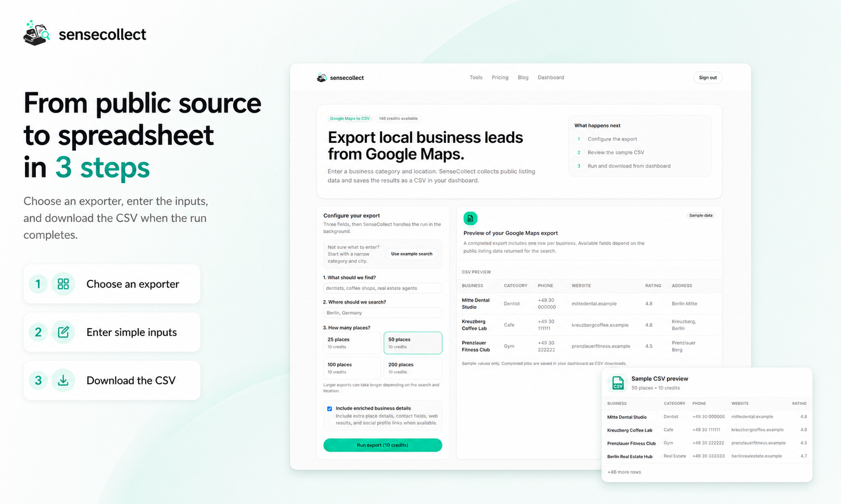The width and height of the screenshot is (841, 504).
Task: Click the Sample data badge
Action: [x=701, y=215]
